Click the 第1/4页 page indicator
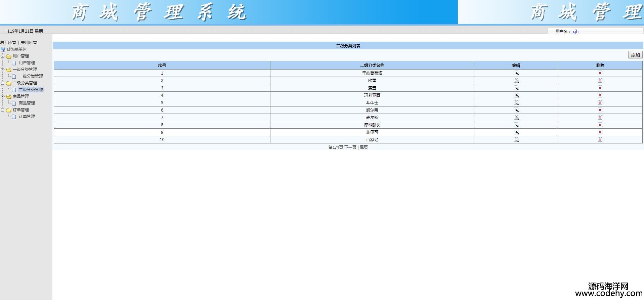The image size is (644, 300). point(336,147)
